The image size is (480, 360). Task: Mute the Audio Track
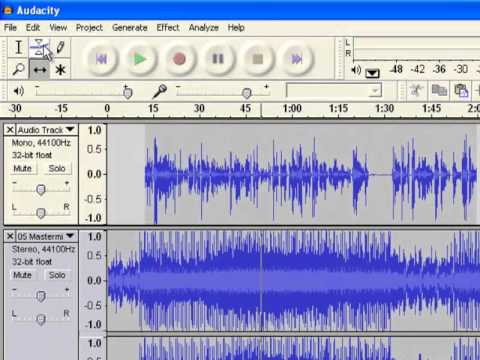(22, 168)
